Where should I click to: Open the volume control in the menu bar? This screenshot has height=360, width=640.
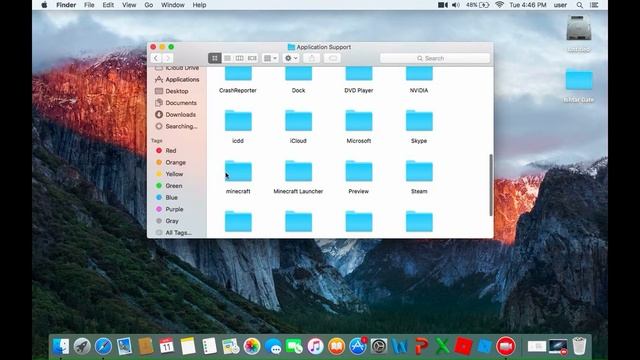pyautogui.click(x=456, y=5)
